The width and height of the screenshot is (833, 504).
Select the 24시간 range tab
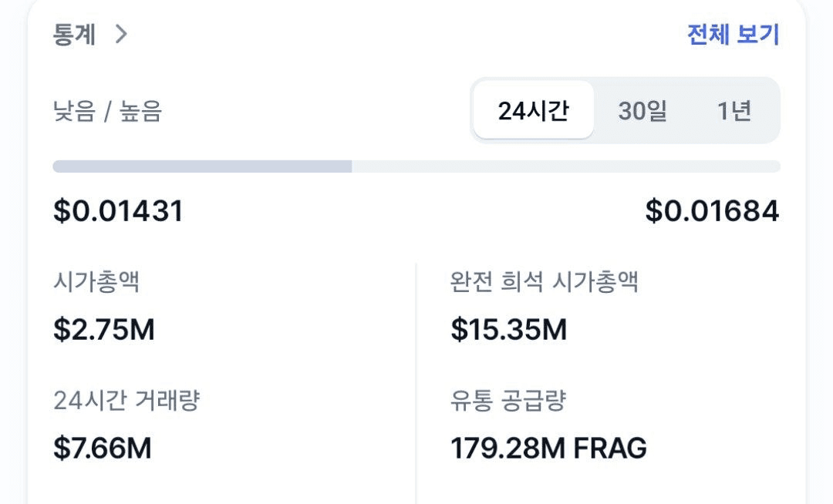pyautogui.click(x=534, y=111)
